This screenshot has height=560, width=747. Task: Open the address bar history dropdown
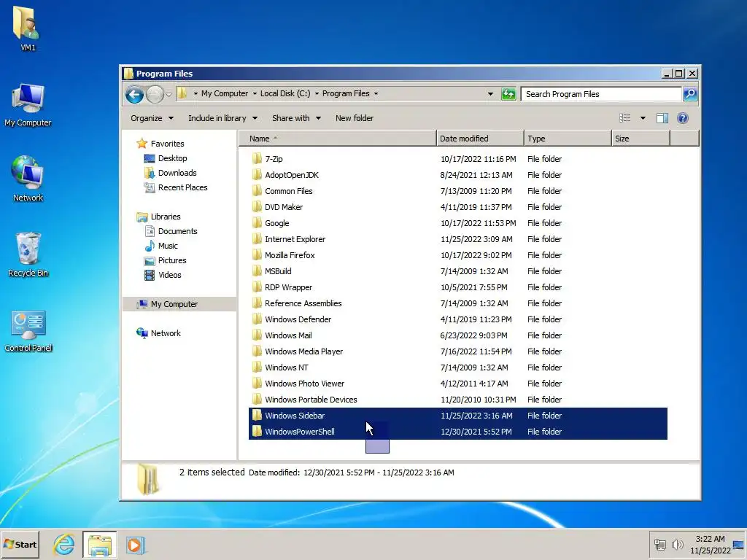point(490,94)
